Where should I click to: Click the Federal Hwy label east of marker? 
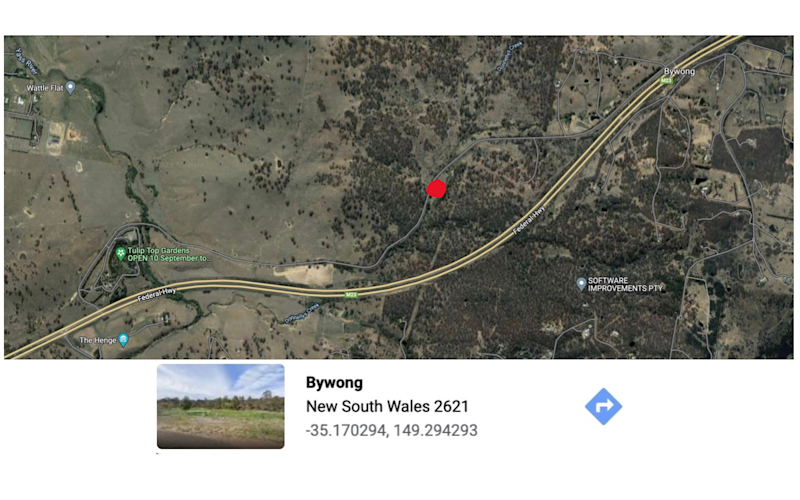pyautogui.click(x=529, y=220)
